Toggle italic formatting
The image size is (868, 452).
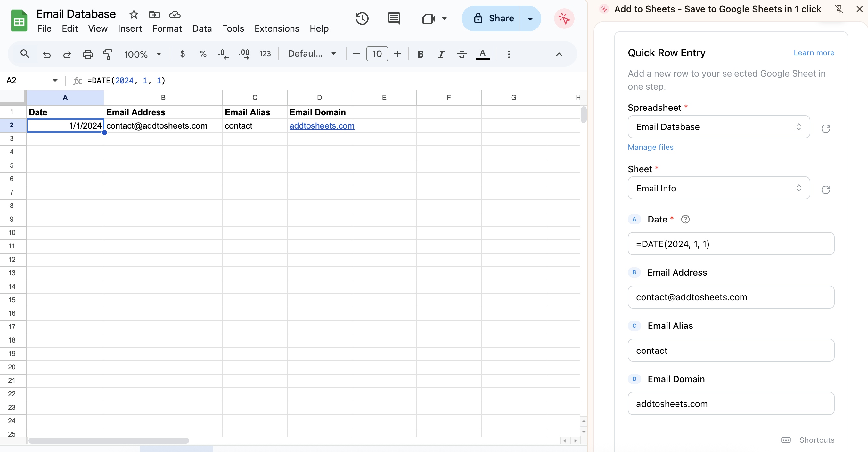point(441,54)
